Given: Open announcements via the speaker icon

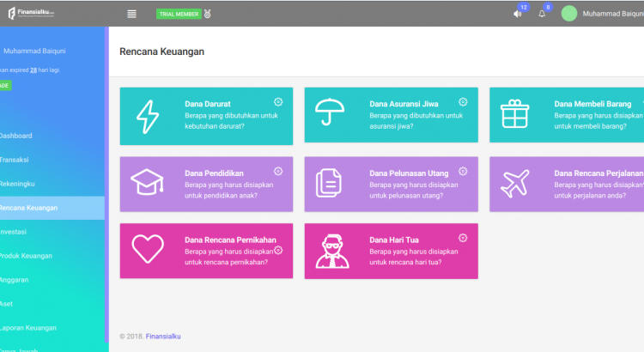Looking at the screenshot, I should pyautogui.click(x=518, y=14).
